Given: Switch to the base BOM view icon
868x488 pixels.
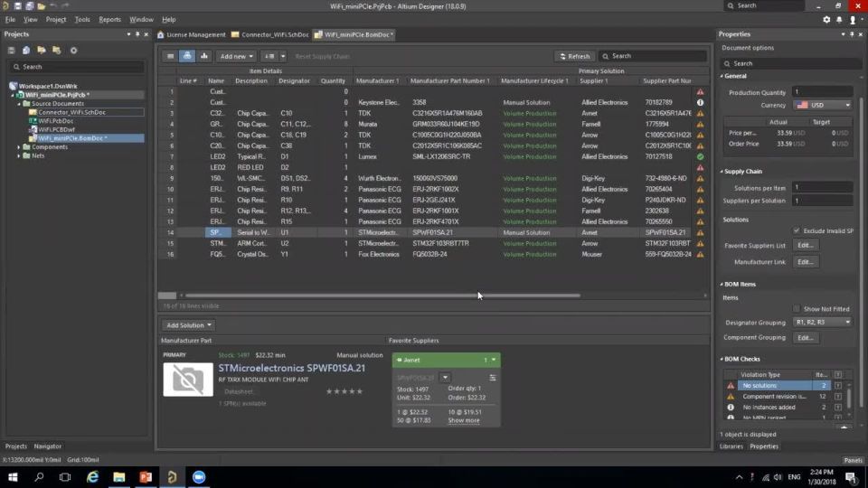Looking at the screenshot, I should [x=171, y=56].
